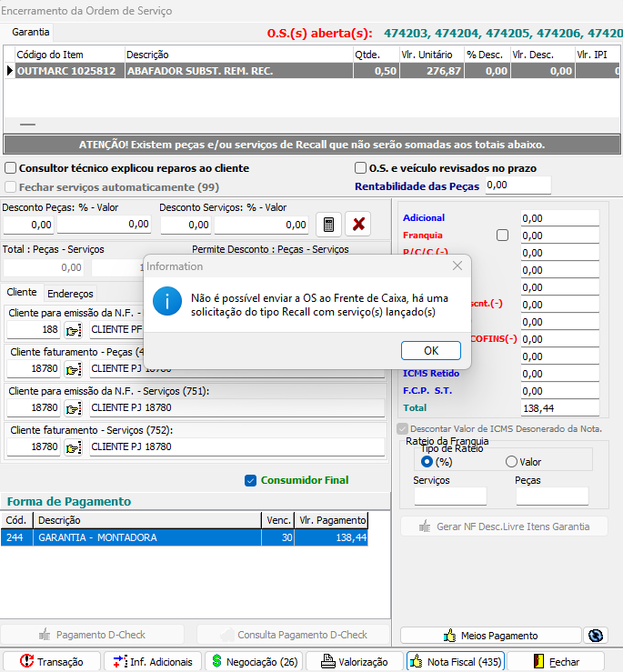Click the Venc. column header
623x672 pixels.
point(277,520)
